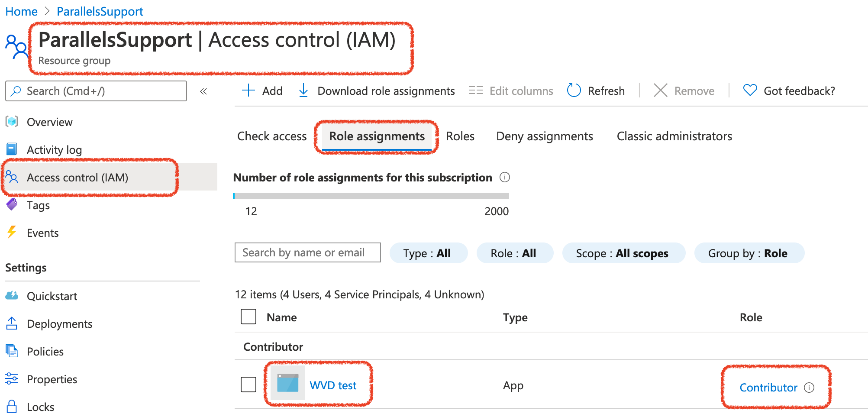Click the role assignments usage progress bar
The image size is (868, 417).
[371, 196]
